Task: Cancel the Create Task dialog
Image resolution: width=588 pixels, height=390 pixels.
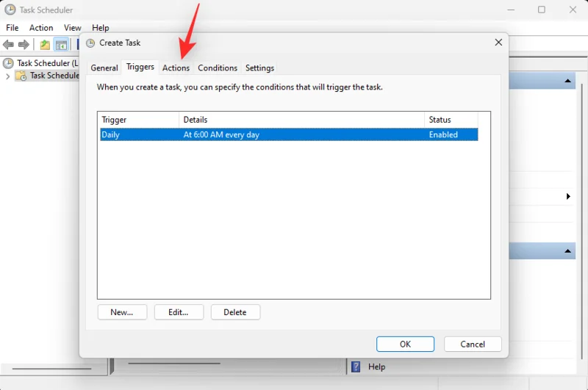Action: [x=473, y=344]
